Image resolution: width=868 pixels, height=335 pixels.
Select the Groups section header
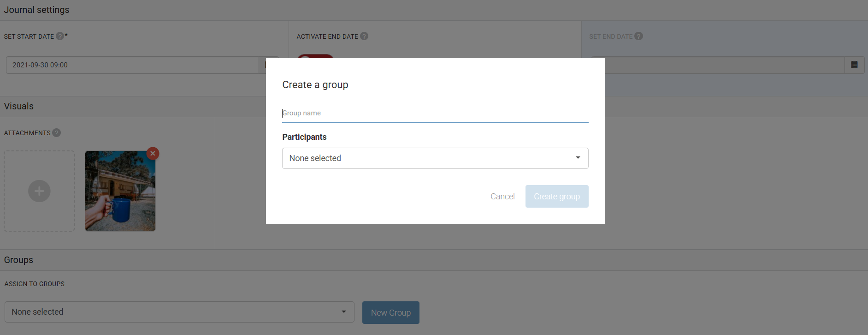tap(19, 260)
